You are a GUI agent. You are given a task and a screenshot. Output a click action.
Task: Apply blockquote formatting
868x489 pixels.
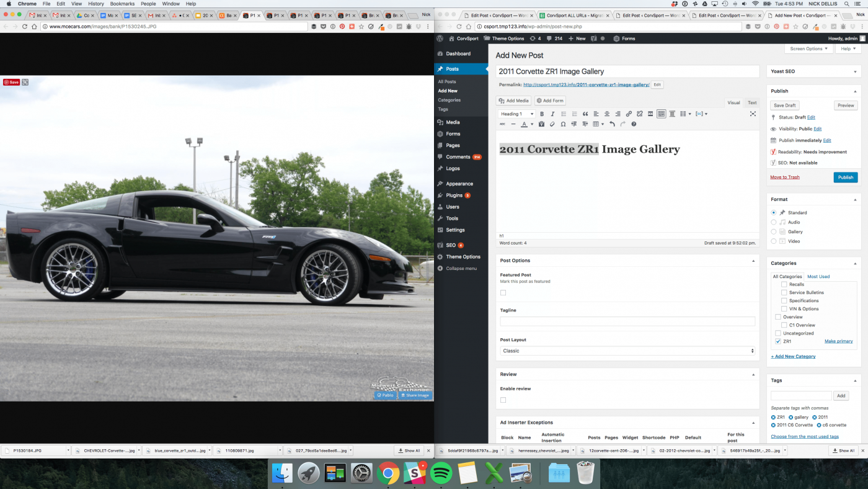pos(585,114)
